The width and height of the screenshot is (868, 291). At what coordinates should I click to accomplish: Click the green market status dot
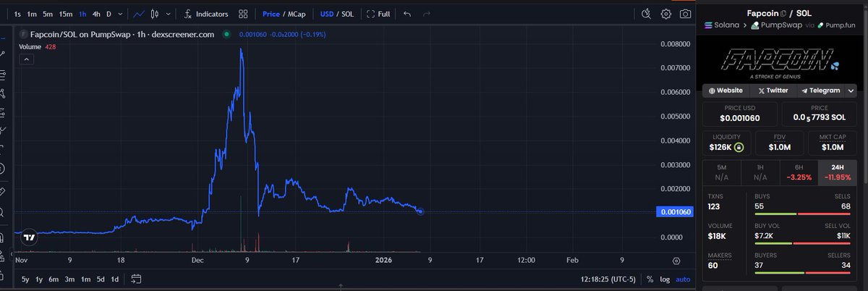[x=226, y=33]
